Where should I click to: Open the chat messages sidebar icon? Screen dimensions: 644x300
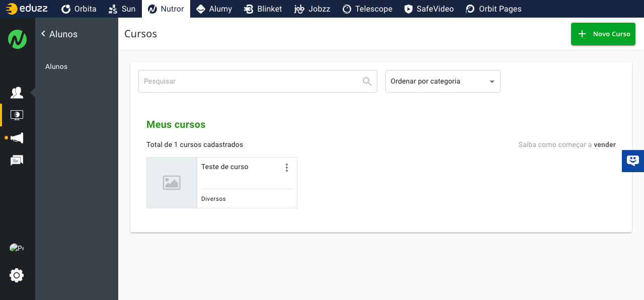(17, 161)
